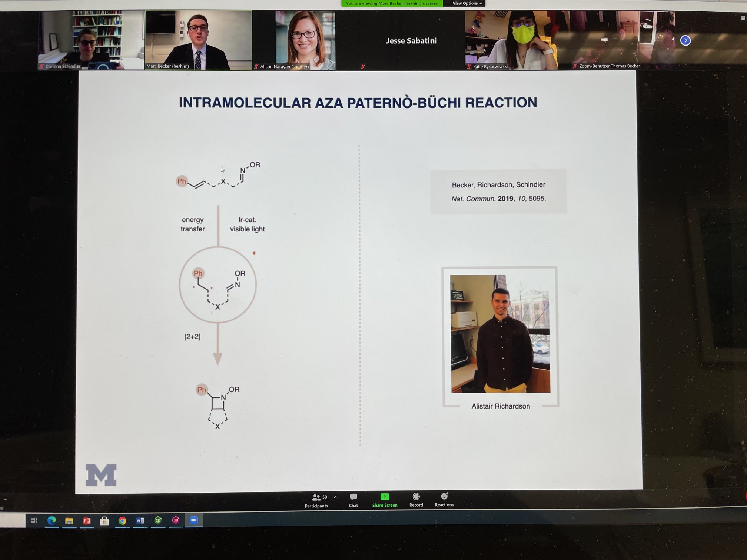Click the screen-sharing notification banner

coord(392,3)
